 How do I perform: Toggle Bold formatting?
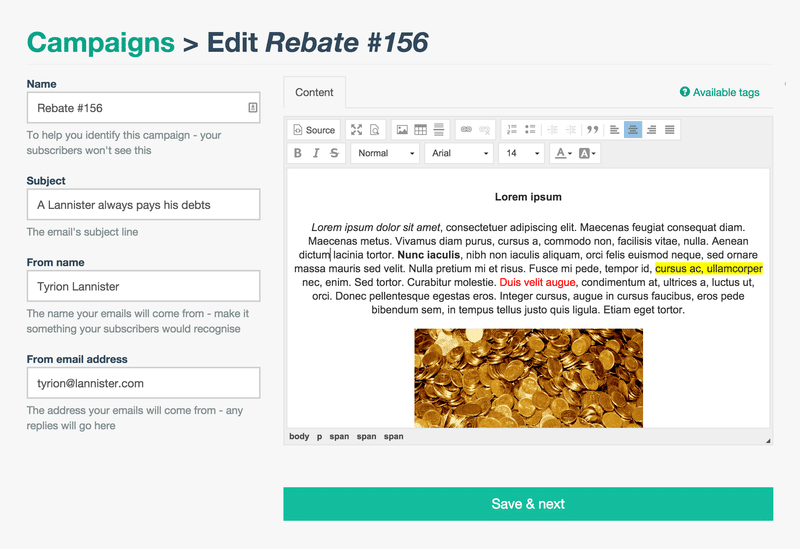(x=298, y=153)
